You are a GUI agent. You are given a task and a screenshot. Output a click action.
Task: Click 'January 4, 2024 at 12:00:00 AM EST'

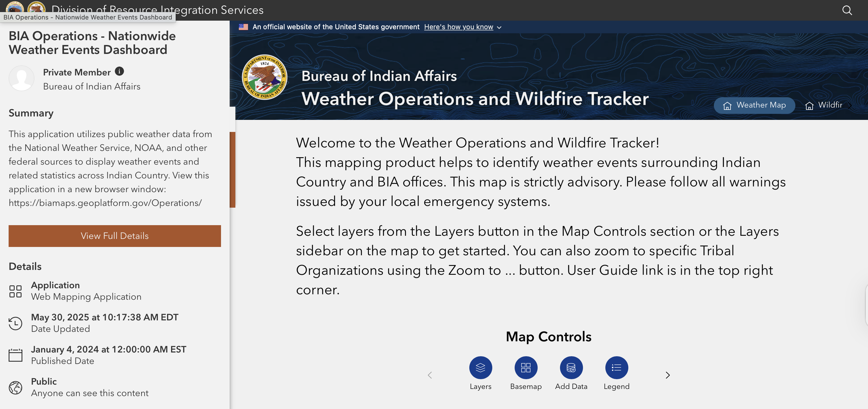pyautogui.click(x=108, y=349)
